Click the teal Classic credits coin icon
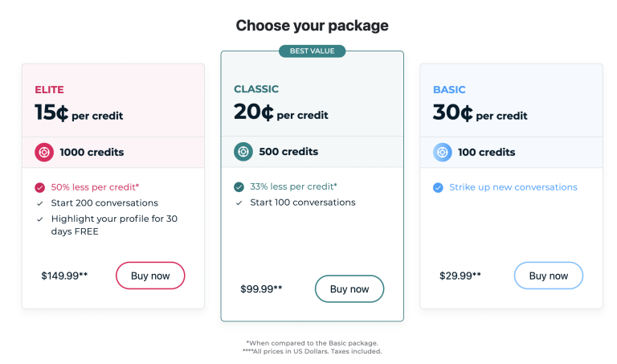Image resolution: width=617 pixels, height=364 pixels. click(x=243, y=152)
